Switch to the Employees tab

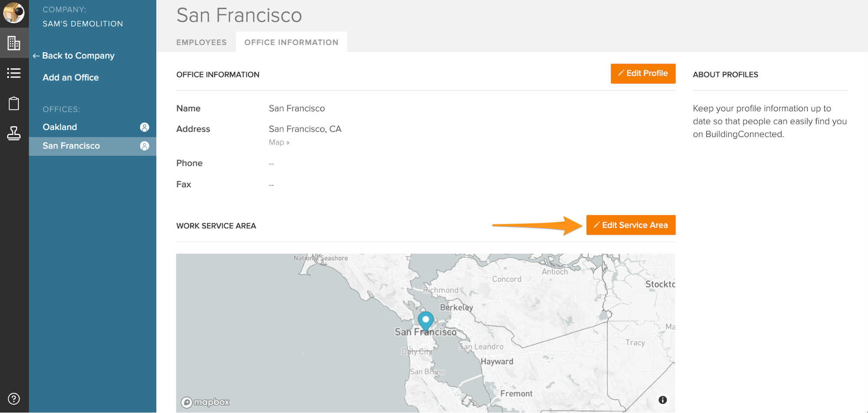coord(201,42)
